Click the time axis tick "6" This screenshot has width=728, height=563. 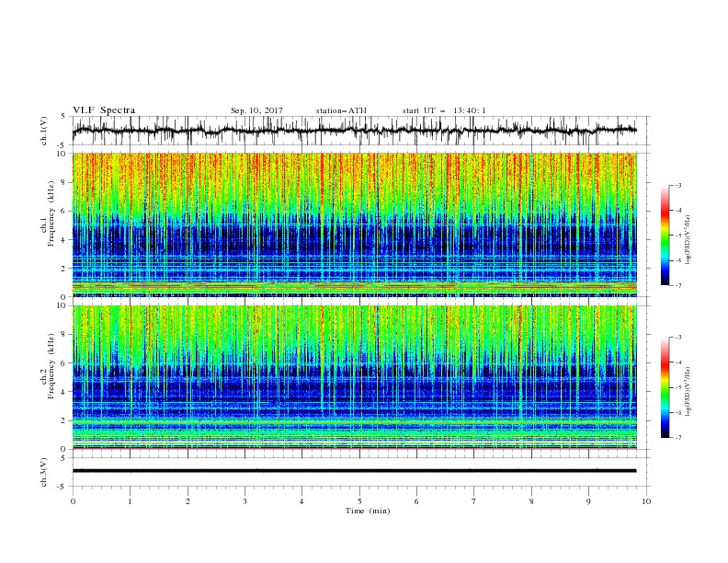click(x=417, y=501)
